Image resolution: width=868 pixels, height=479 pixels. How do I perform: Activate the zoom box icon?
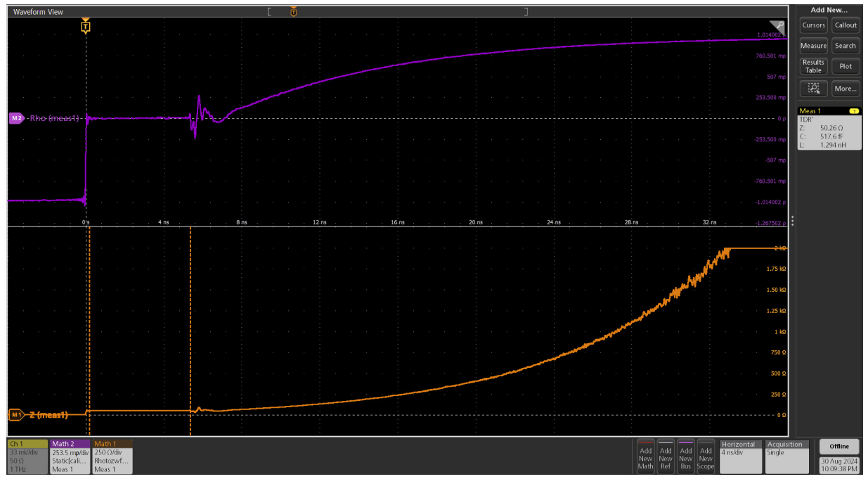[814, 89]
